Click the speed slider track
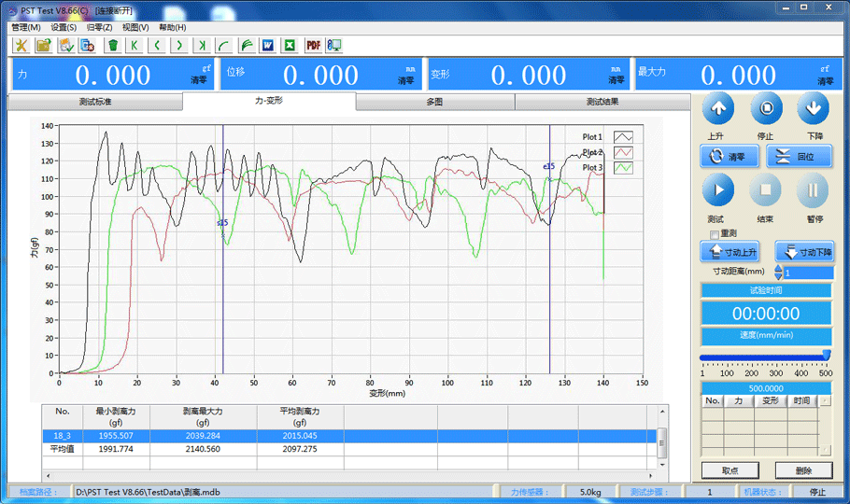850x504 pixels. point(764,357)
